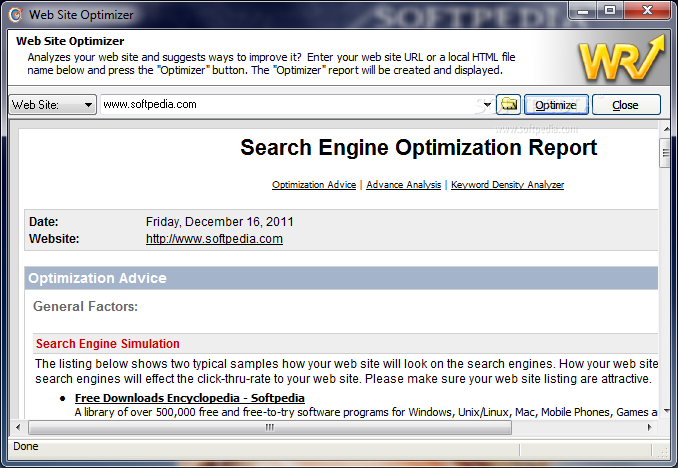The image size is (678, 468).
Task: Click the vertical scrollbar up arrow
Action: [665, 129]
